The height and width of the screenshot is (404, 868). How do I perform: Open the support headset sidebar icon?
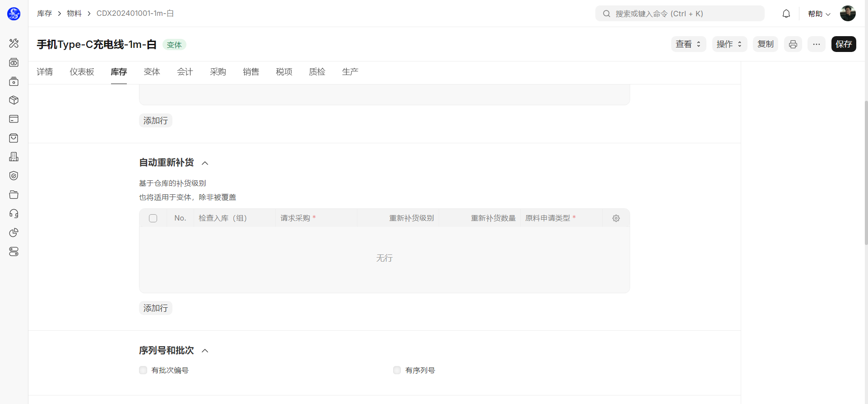(x=14, y=214)
